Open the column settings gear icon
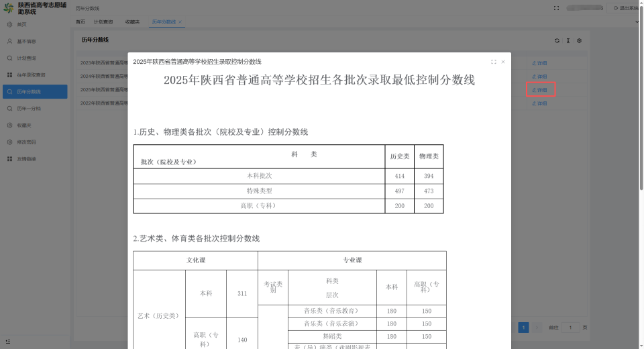644x349 pixels. [x=579, y=41]
